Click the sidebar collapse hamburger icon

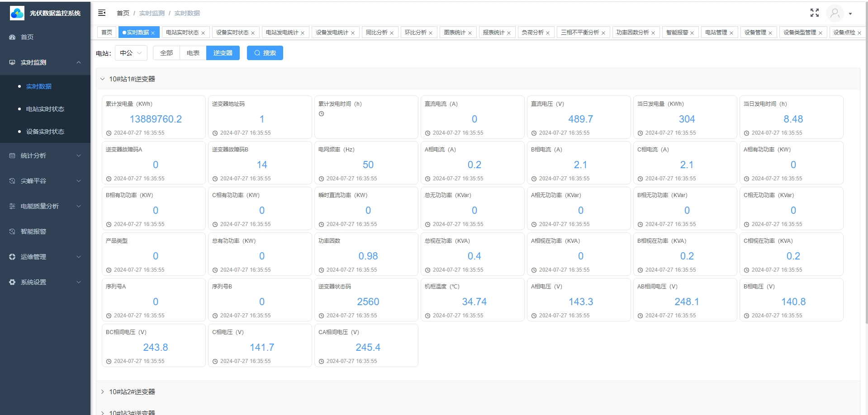click(102, 13)
